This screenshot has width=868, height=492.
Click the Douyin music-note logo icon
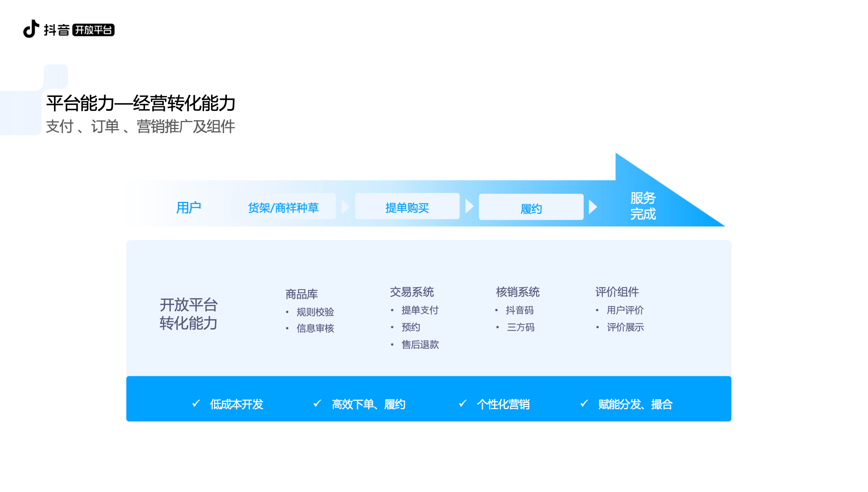click(x=31, y=29)
